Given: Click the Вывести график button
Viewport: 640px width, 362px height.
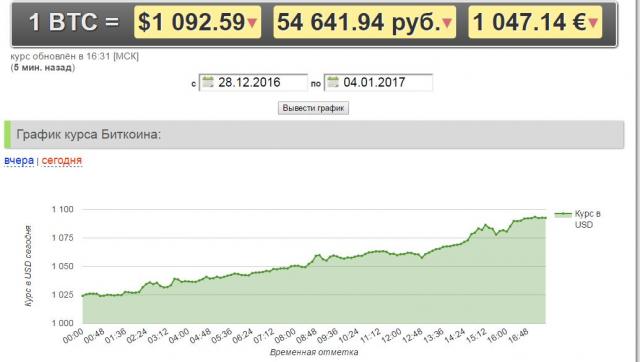Looking at the screenshot, I should [313, 108].
